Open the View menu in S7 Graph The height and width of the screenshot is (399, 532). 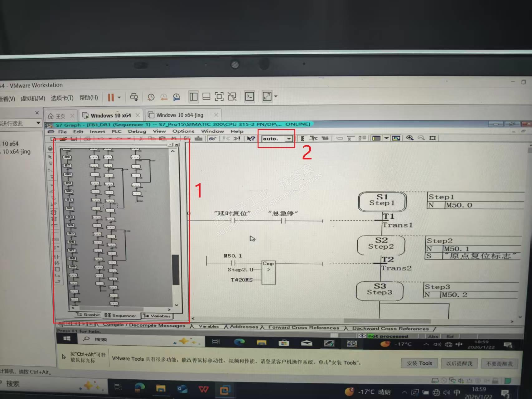(159, 131)
